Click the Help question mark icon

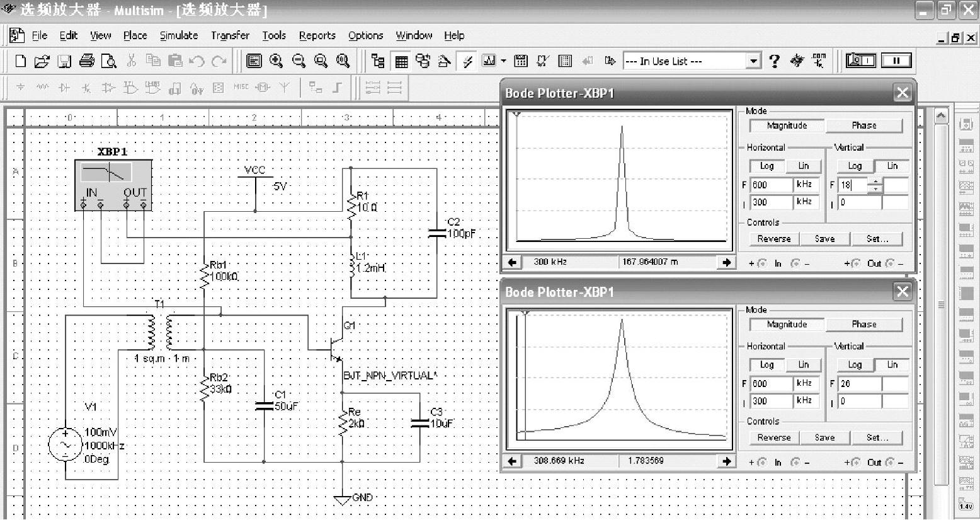click(x=775, y=61)
